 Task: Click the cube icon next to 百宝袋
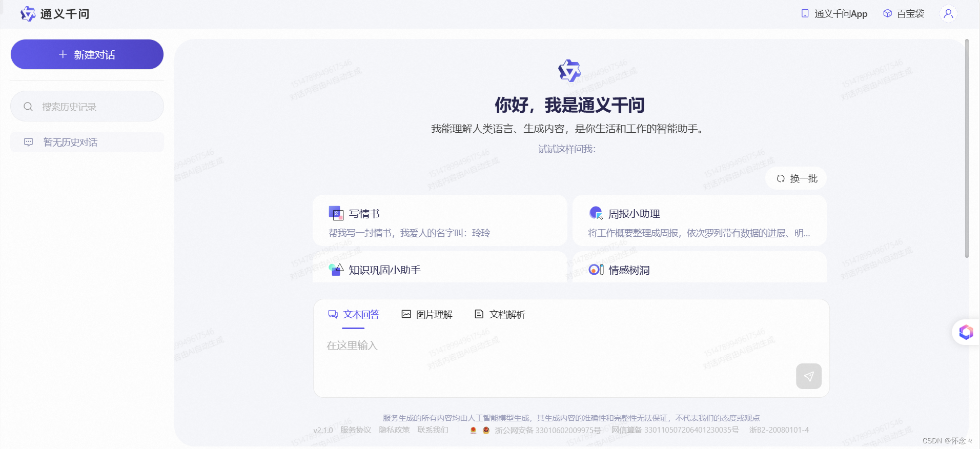coord(887,13)
